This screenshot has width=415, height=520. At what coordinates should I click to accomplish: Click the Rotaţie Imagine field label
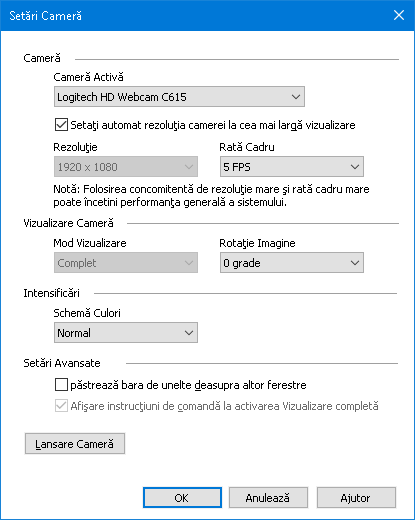(x=257, y=243)
